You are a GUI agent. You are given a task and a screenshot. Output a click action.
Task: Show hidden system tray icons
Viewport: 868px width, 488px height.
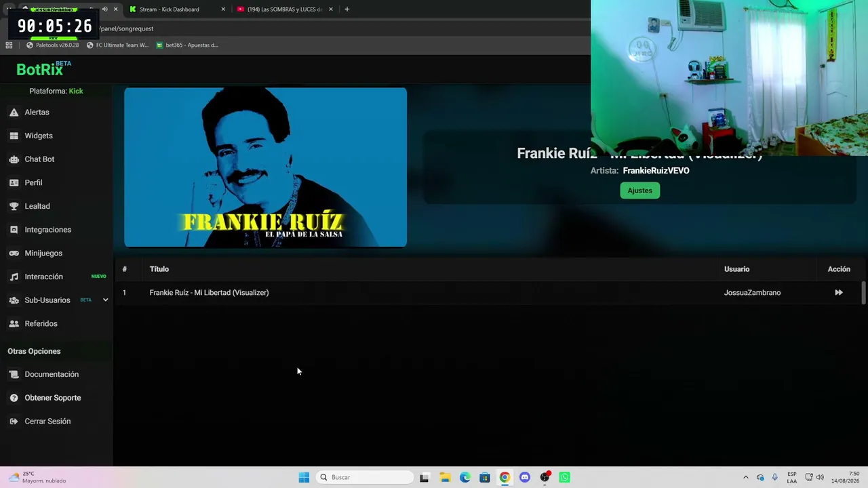coord(746,478)
